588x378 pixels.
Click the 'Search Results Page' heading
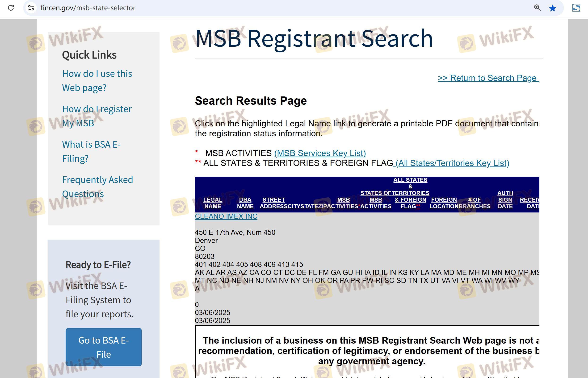(251, 101)
